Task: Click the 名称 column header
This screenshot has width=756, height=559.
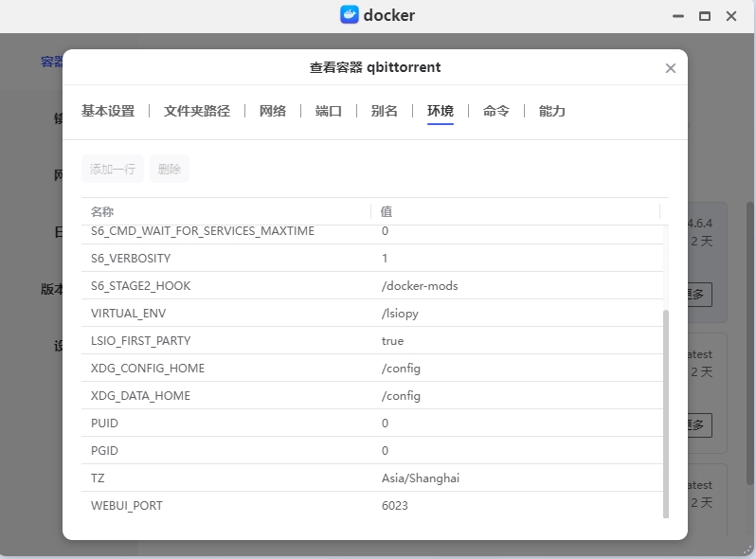Action: pyautogui.click(x=102, y=211)
